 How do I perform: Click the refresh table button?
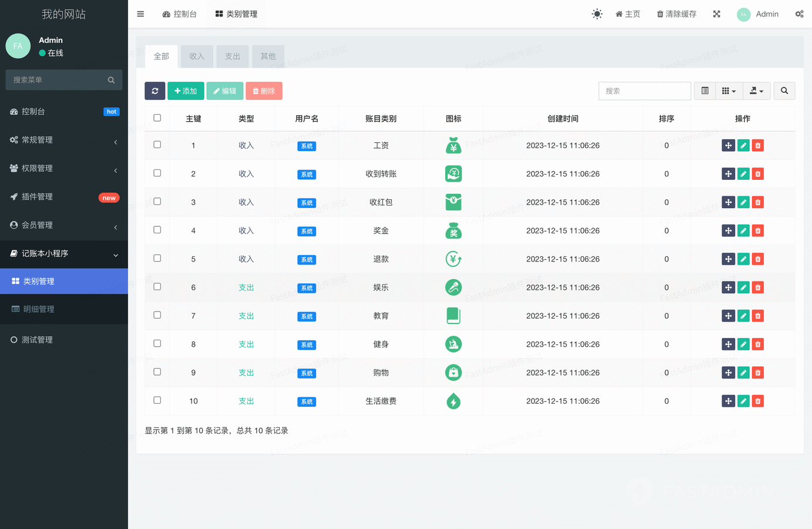pos(155,91)
